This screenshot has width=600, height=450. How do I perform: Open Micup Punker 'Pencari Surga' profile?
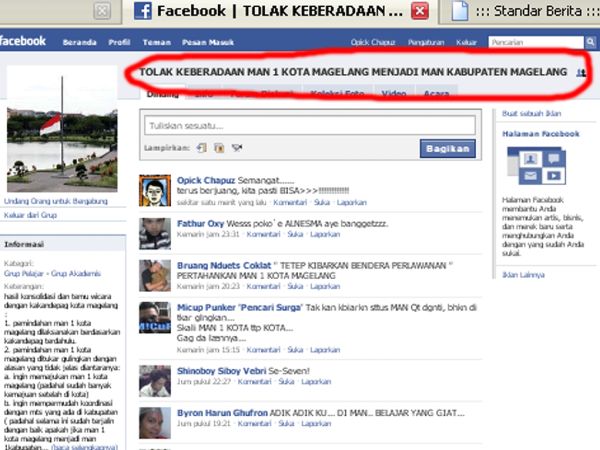point(240,308)
